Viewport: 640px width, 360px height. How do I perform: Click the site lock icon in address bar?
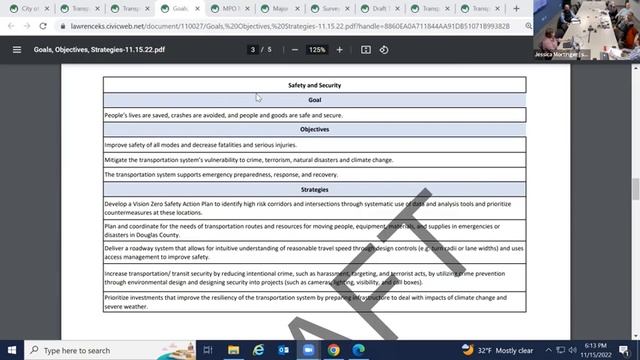[62, 26]
